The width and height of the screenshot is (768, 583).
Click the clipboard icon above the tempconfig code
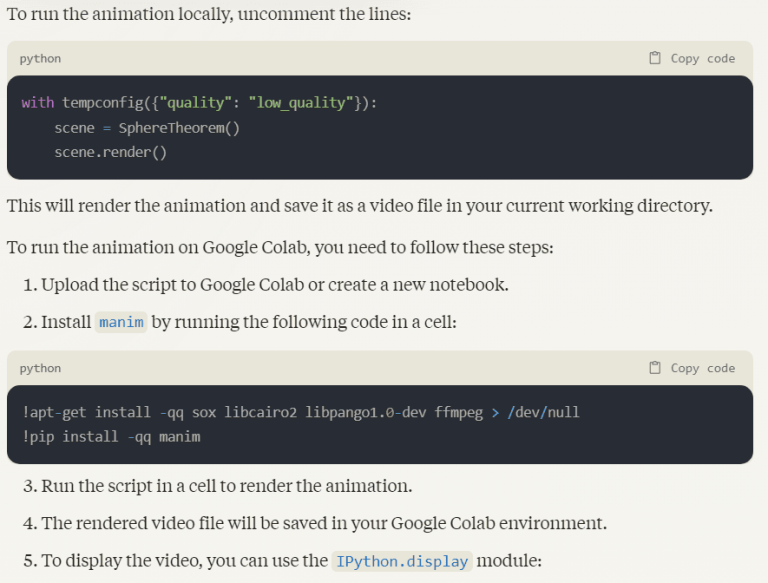[655, 58]
